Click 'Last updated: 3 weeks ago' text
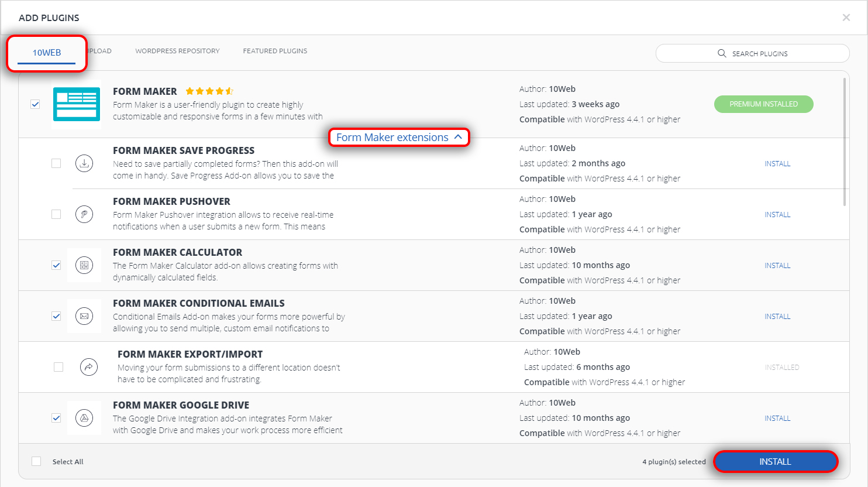This screenshot has height=487, width=868. pos(569,104)
